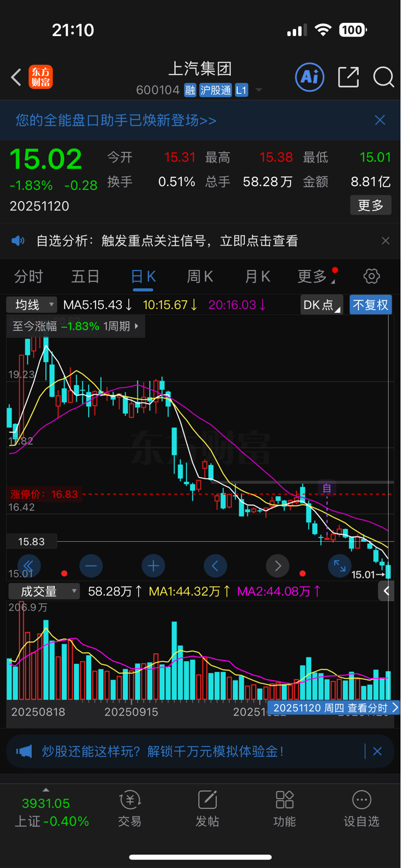This screenshot has height=868, width=401.
Task: Tap the stock code 600104
Action: (x=157, y=90)
